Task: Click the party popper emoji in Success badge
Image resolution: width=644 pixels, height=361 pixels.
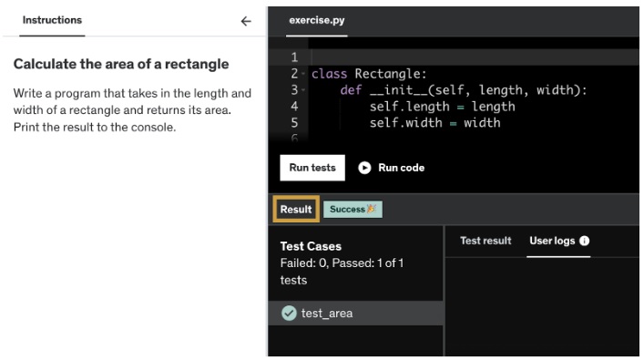Action: [x=372, y=209]
